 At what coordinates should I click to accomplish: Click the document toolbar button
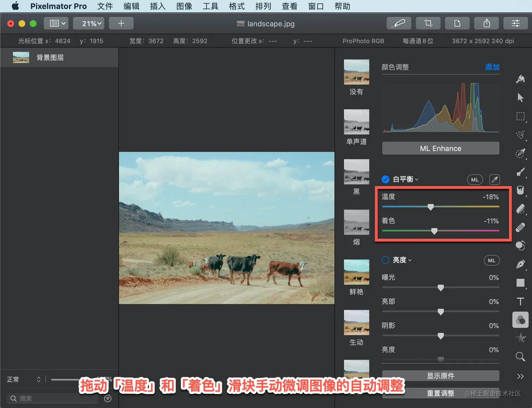(x=457, y=23)
